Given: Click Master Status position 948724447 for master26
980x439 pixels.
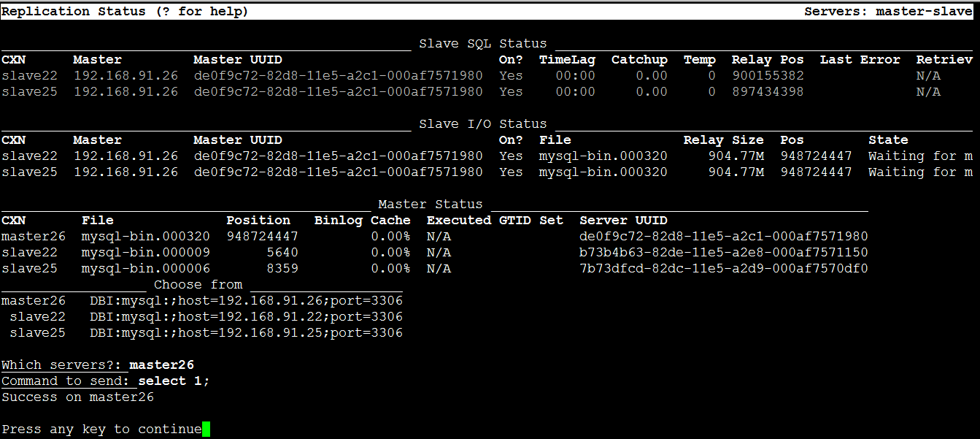Looking at the screenshot, I should tap(263, 237).
